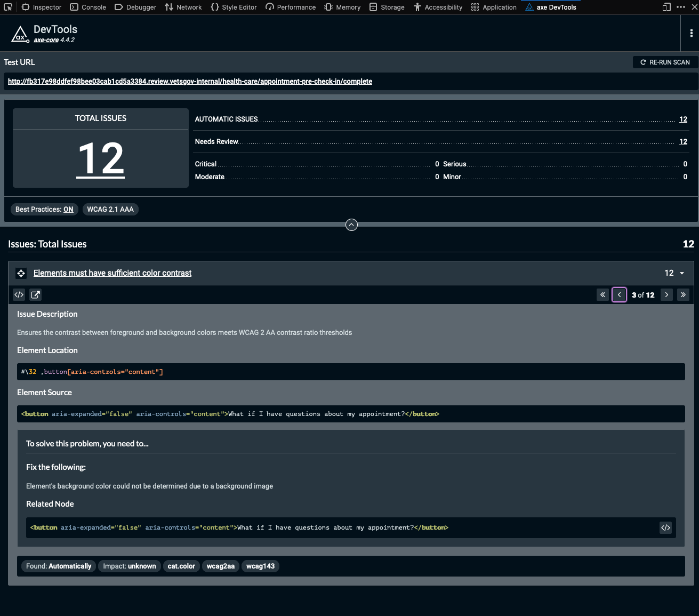Jump to first issue with double-left arrow
The image size is (699, 616).
tap(602, 294)
